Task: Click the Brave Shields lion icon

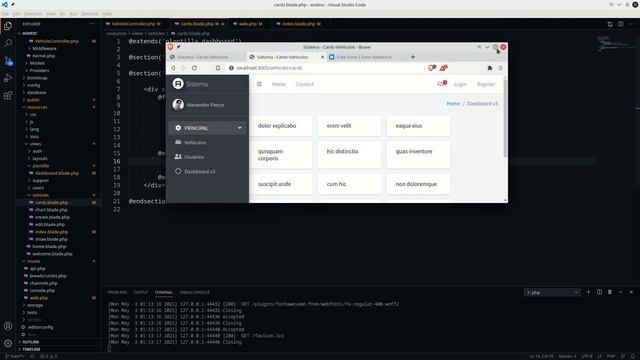Action: tap(431, 68)
